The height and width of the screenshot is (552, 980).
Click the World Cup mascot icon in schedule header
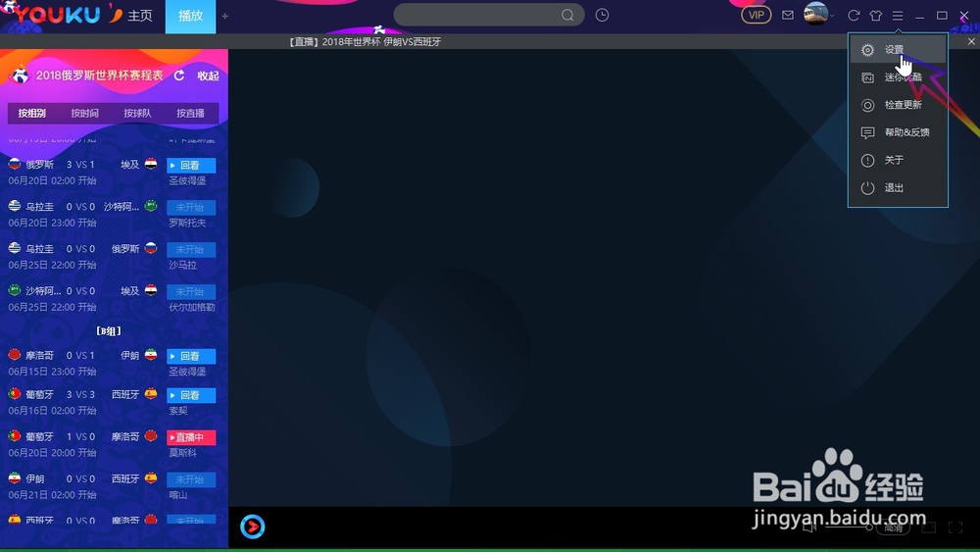pyautogui.click(x=20, y=75)
